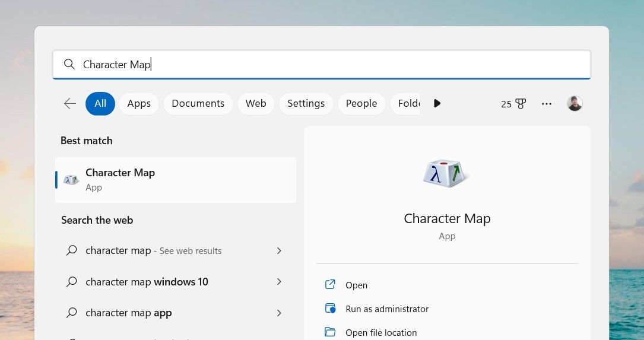Viewport: 644px width, 340px height.
Task: Switch to the Settings filter tab
Action: click(306, 103)
